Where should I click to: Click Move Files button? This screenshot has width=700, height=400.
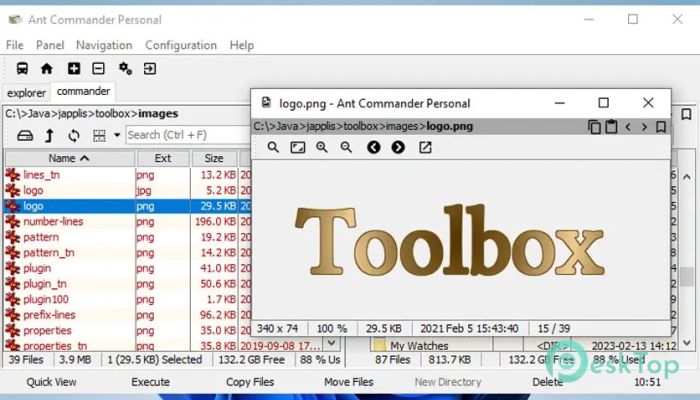coord(349,382)
